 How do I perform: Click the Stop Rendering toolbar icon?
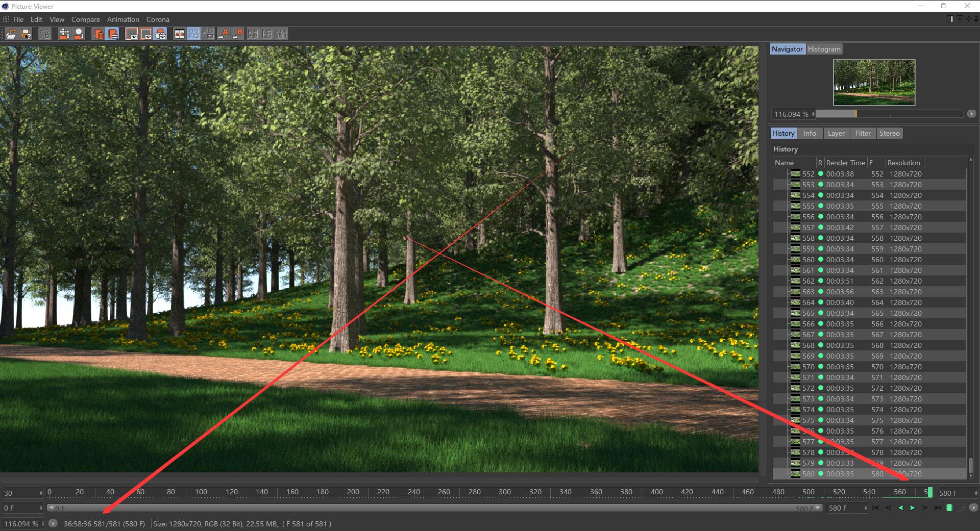pos(45,34)
